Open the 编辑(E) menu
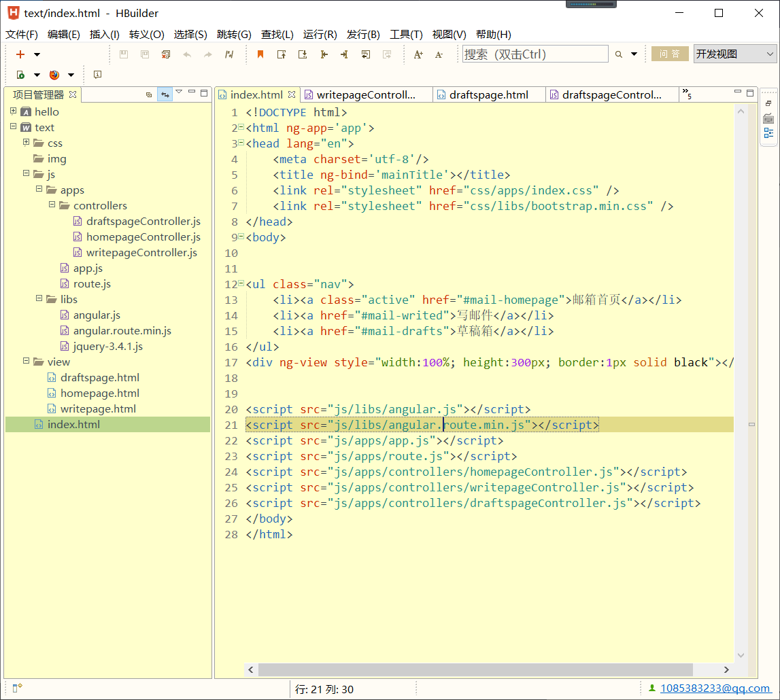Image resolution: width=780 pixels, height=700 pixels. tap(64, 34)
